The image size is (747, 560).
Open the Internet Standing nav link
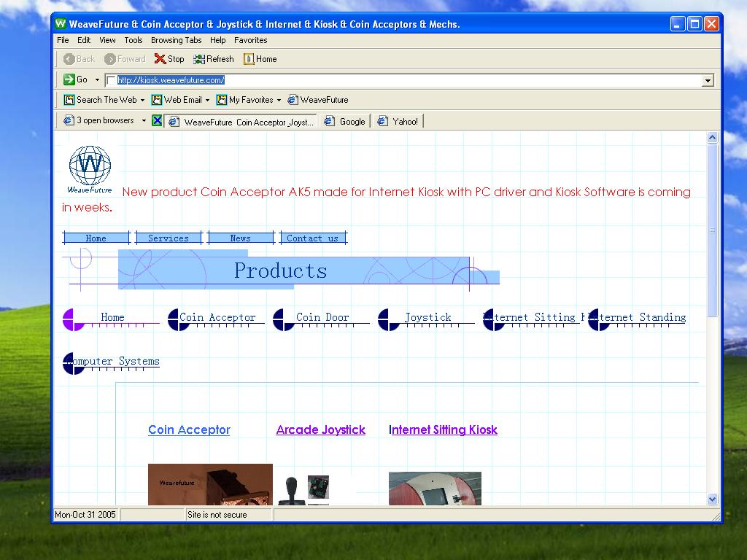637,319
